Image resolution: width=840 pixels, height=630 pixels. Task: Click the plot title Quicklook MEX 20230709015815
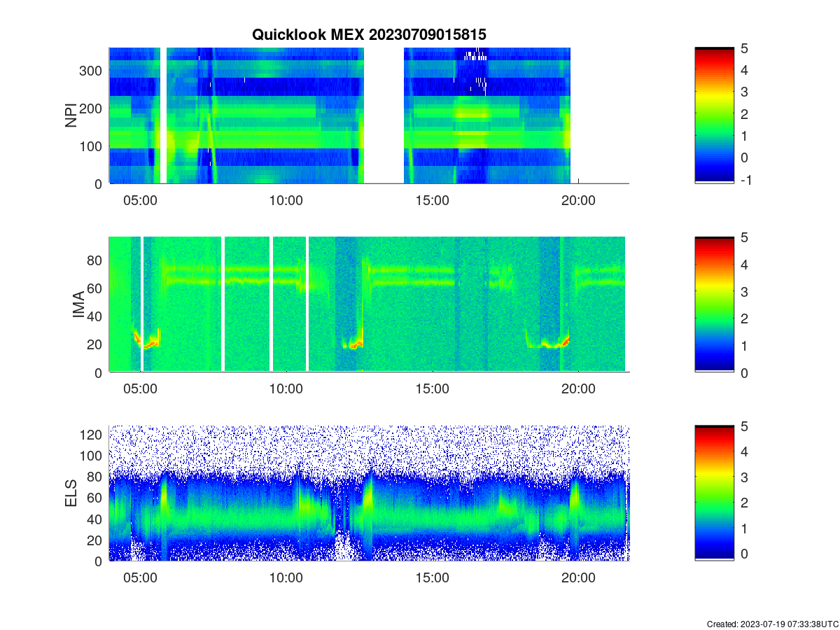click(369, 34)
